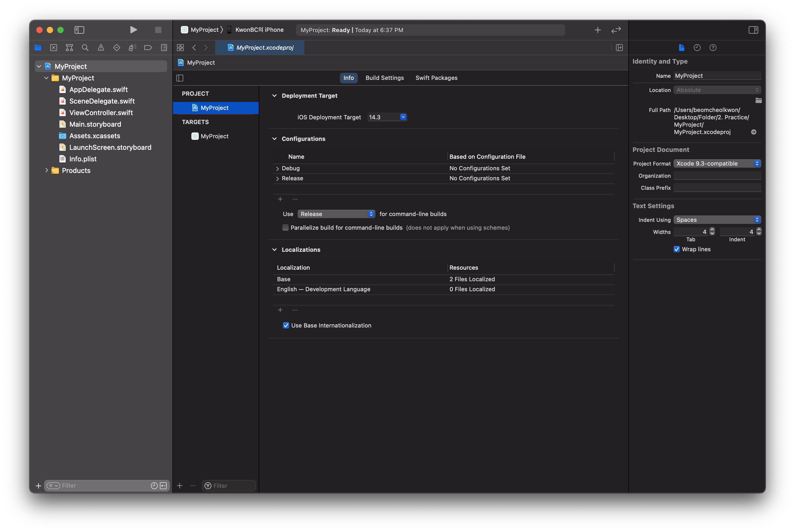Hide the right inspectors panel

753,30
